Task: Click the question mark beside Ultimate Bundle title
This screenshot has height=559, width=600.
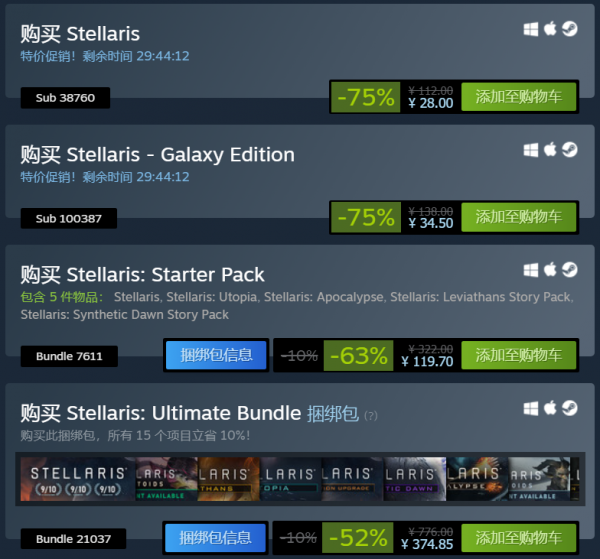Action: point(371,415)
